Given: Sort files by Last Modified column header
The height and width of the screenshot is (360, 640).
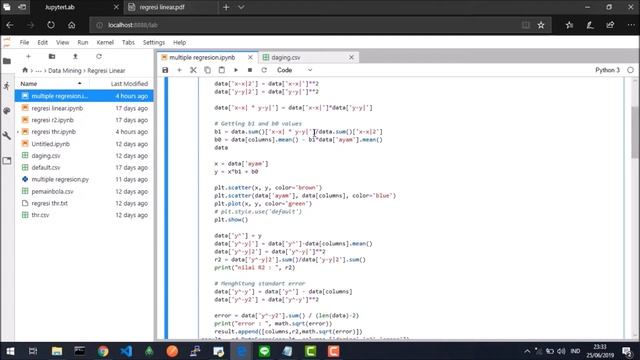Looking at the screenshot, I should tap(129, 84).
